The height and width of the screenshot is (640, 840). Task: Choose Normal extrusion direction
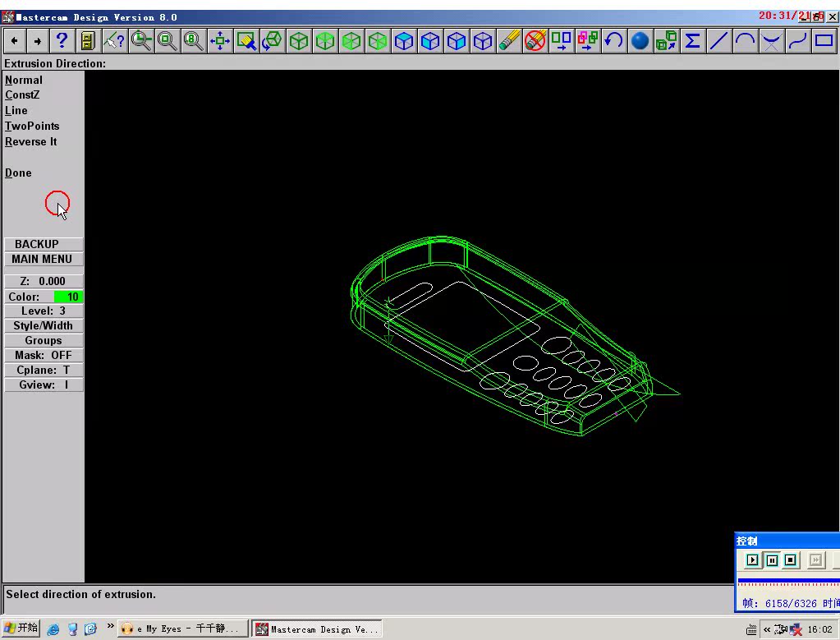(x=24, y=80)
